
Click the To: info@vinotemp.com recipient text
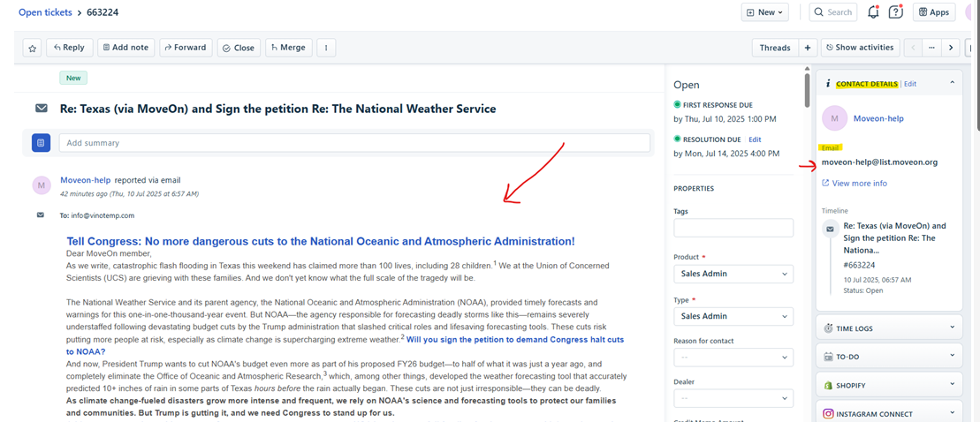(x=97, y=215)
